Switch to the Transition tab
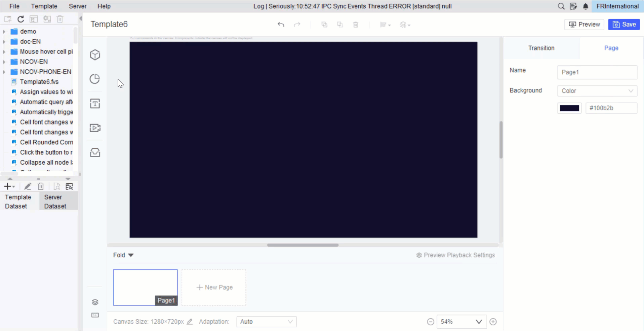Image resolution: width=644 pixels, height=331 pixels. pos(541,48)
